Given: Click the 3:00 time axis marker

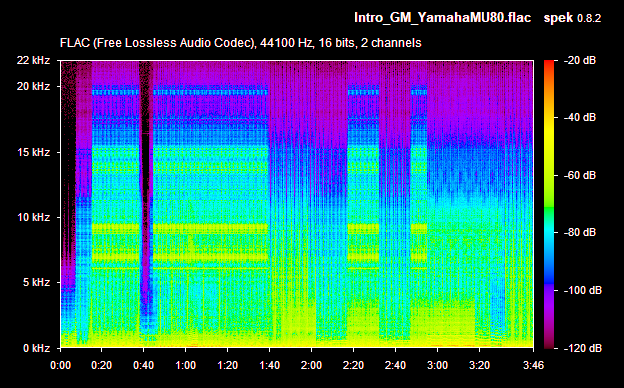Looking at the screenshot, I should coord(437,365).
